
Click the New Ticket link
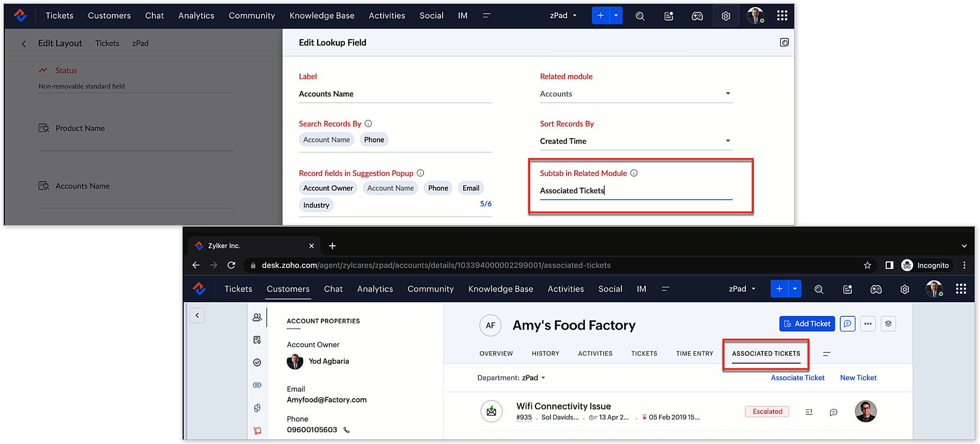858,378
